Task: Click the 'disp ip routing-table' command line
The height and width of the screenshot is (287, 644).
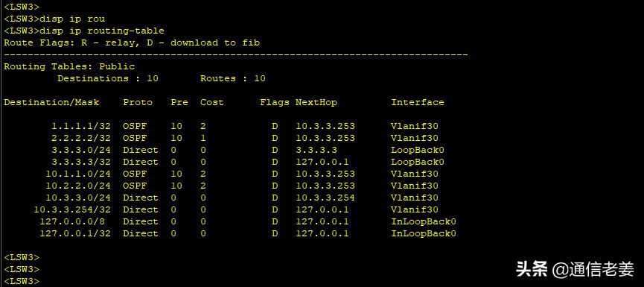Action: [x=84, y=31]
